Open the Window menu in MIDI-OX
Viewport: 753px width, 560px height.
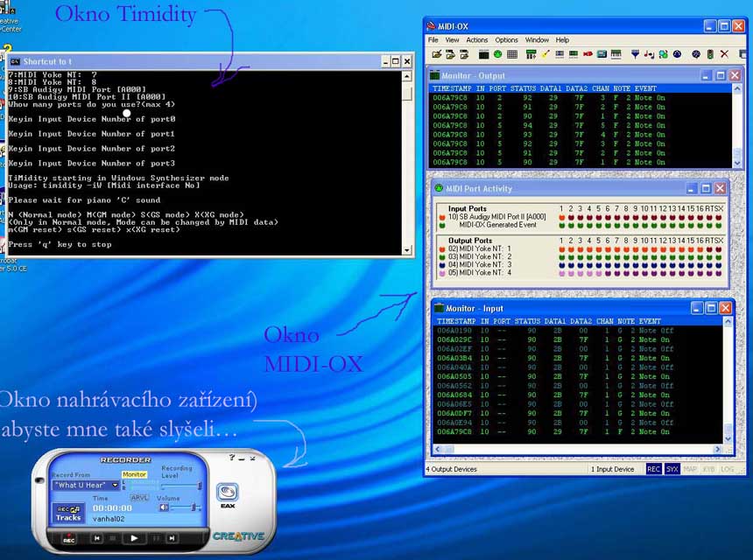tap(537, 40)
